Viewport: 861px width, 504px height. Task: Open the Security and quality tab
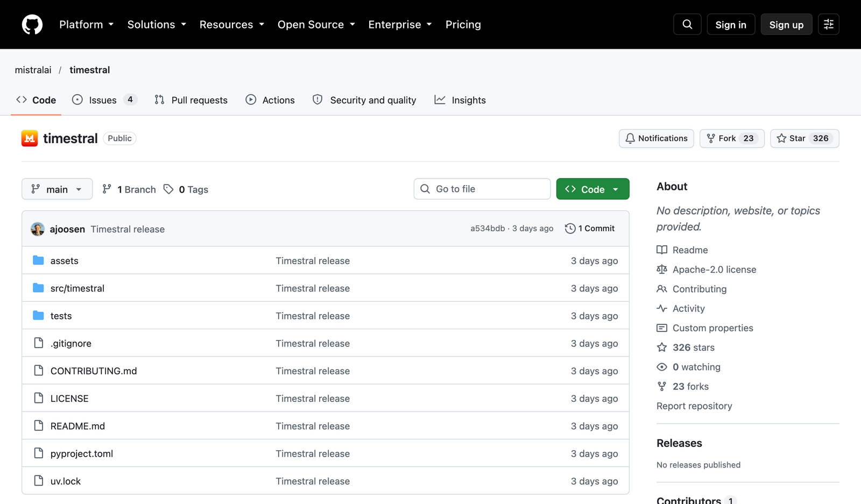pos(364,100)
